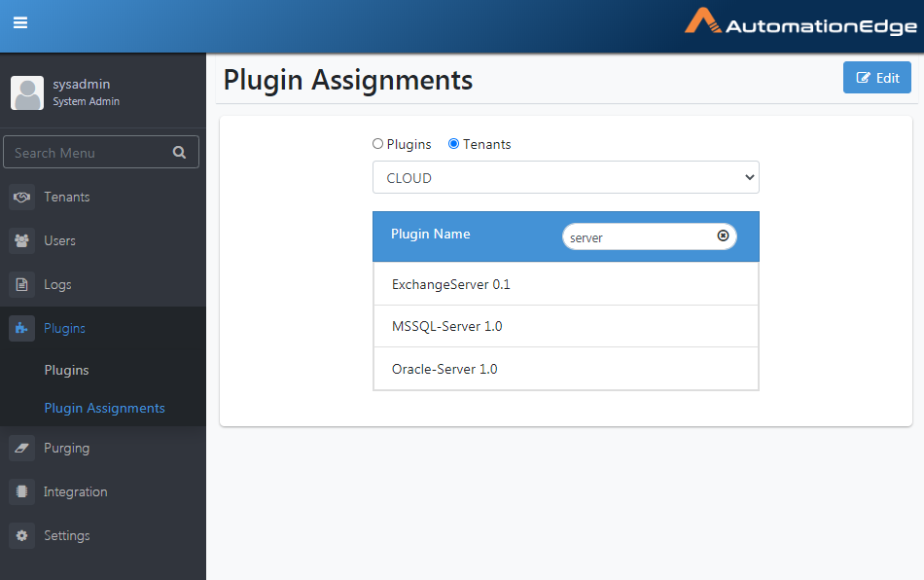Screen dimensions: 924x580
Task: Click the Tenants handshake icon
Action: 21,197
